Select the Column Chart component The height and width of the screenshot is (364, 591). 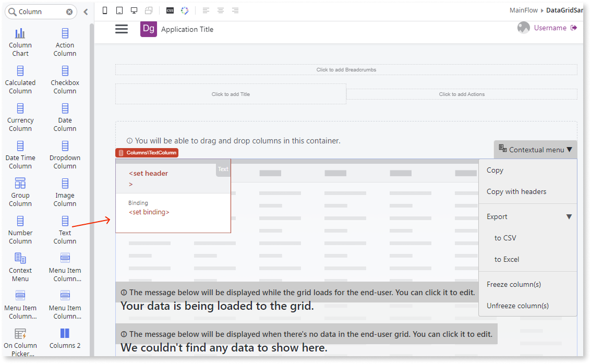point(20,42)
